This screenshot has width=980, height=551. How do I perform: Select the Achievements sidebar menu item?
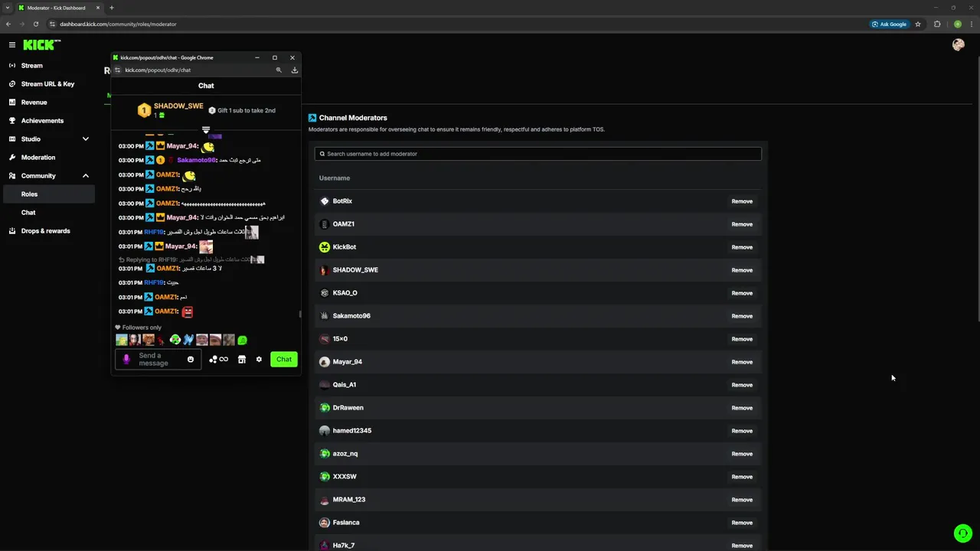click(47, 121)
